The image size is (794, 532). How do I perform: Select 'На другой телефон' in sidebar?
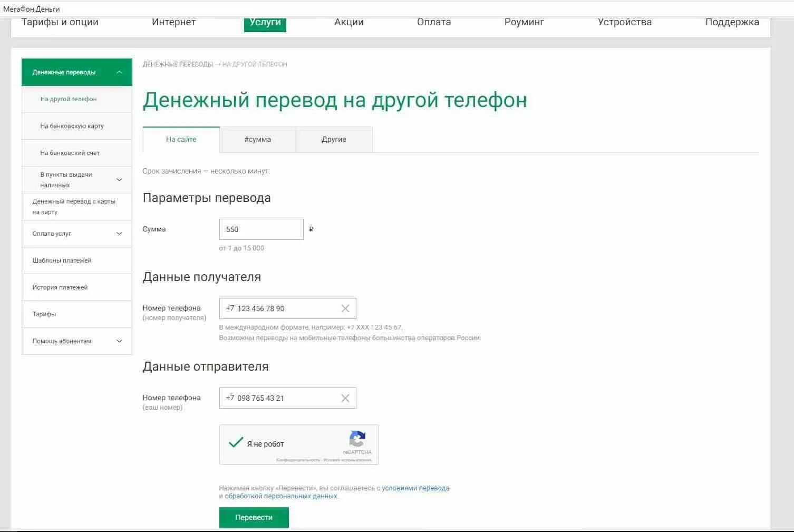point(76,99)
